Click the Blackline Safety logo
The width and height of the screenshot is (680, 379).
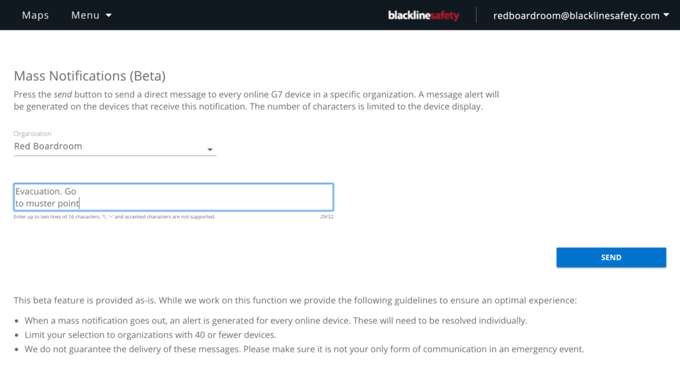coord(423,16)
